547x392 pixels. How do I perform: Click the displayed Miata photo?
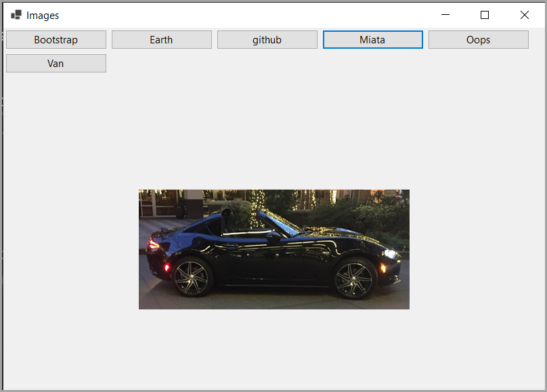coord(273,249)
